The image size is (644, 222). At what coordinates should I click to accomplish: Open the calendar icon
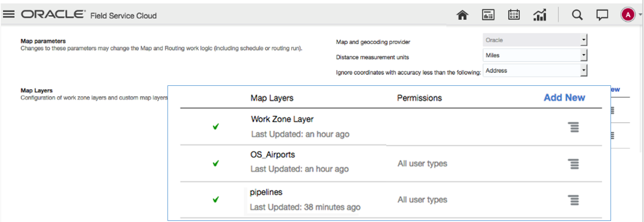coord(514,15)
